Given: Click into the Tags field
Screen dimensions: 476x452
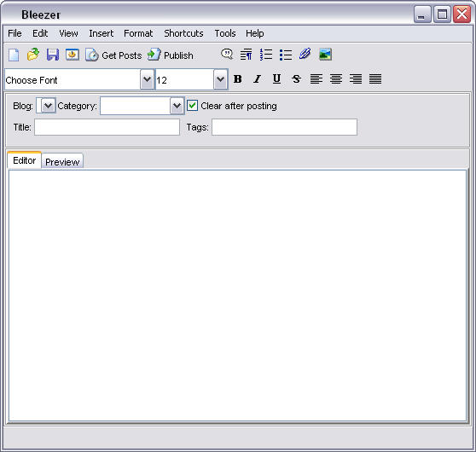Looking at the screenshot, I should click(284, 127).
